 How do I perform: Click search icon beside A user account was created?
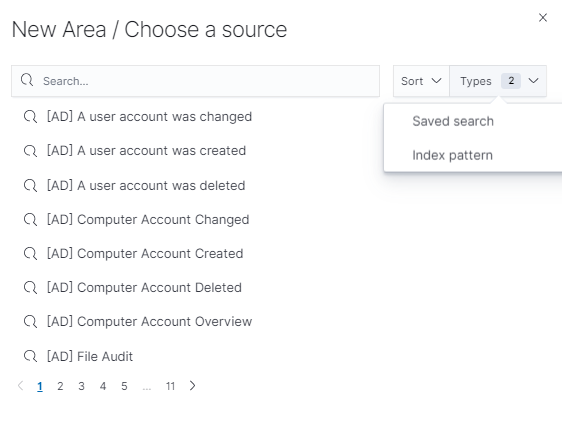coord(30,151)
